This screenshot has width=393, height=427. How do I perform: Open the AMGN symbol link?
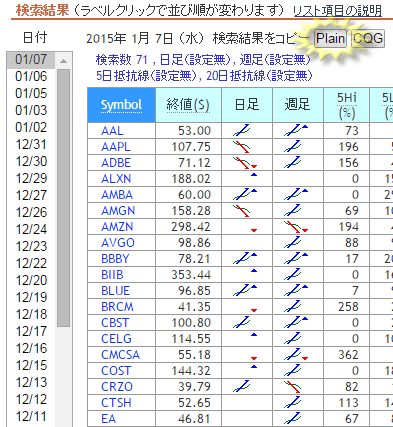(118, 211)
